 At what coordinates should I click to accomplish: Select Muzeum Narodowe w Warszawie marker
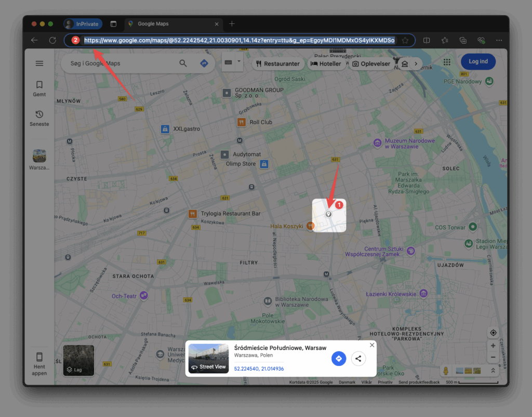[377, 143]
